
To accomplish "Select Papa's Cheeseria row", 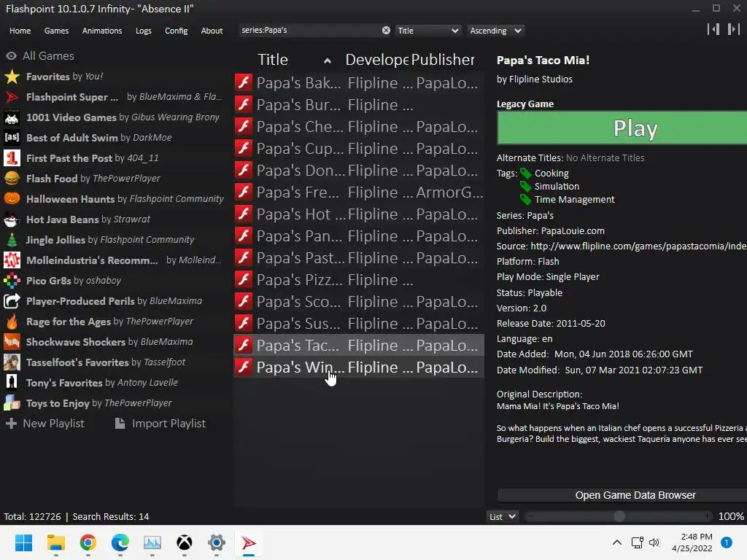I will pyautogui.click(x=359, y=127).
